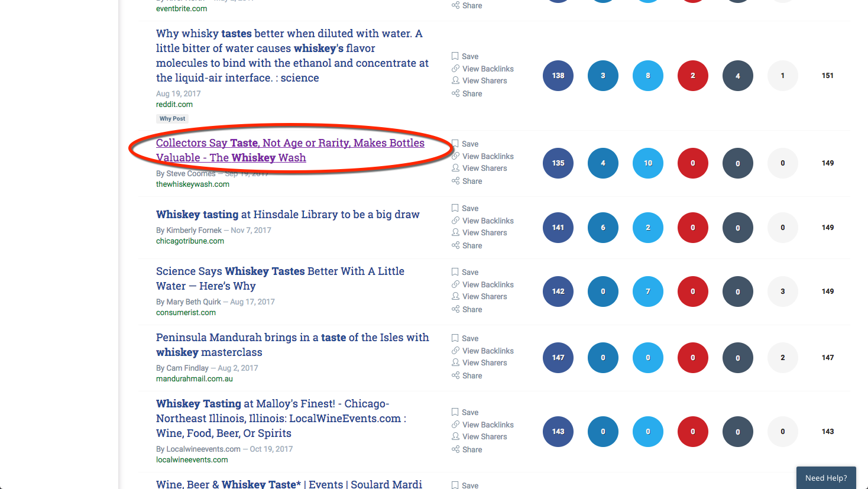
Task: Save the mandurahmail.com.au article
Action: point(465,338)
